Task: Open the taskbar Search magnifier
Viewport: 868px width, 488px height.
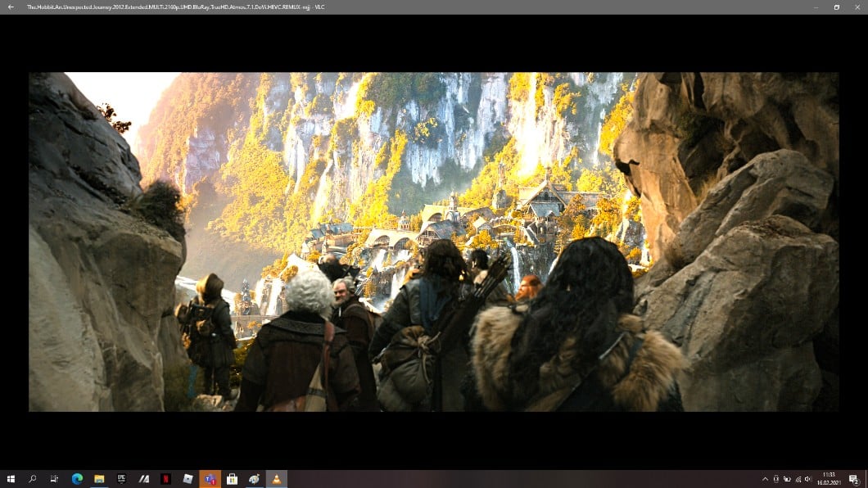Action: 33,479
